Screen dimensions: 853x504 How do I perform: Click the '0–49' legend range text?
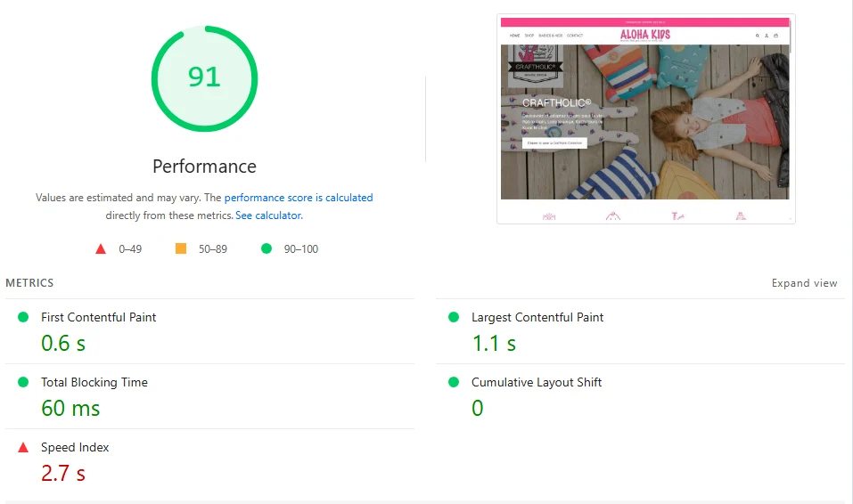coord(130,249)
